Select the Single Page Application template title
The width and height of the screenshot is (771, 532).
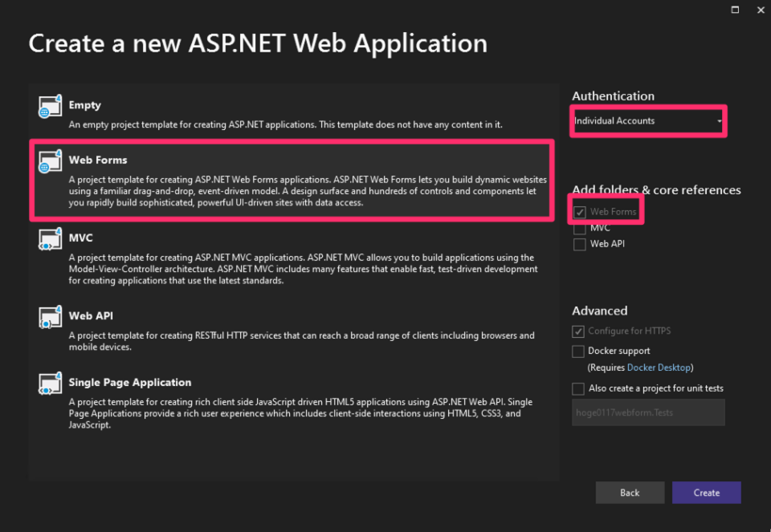(130, 382)
